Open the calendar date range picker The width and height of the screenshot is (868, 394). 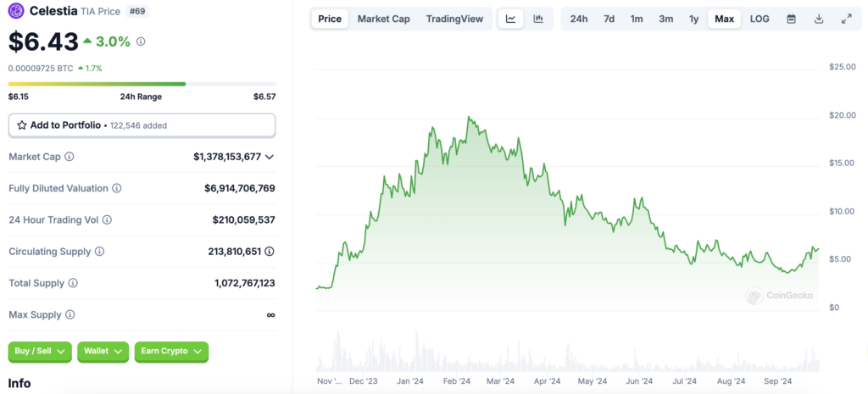(791, 19)
